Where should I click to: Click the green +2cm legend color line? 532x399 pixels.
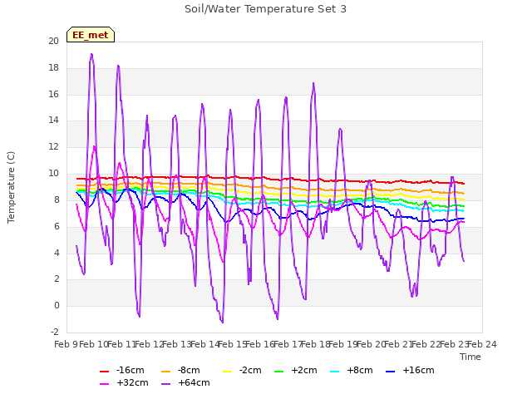pyautogui.click(x=279, y=372)
